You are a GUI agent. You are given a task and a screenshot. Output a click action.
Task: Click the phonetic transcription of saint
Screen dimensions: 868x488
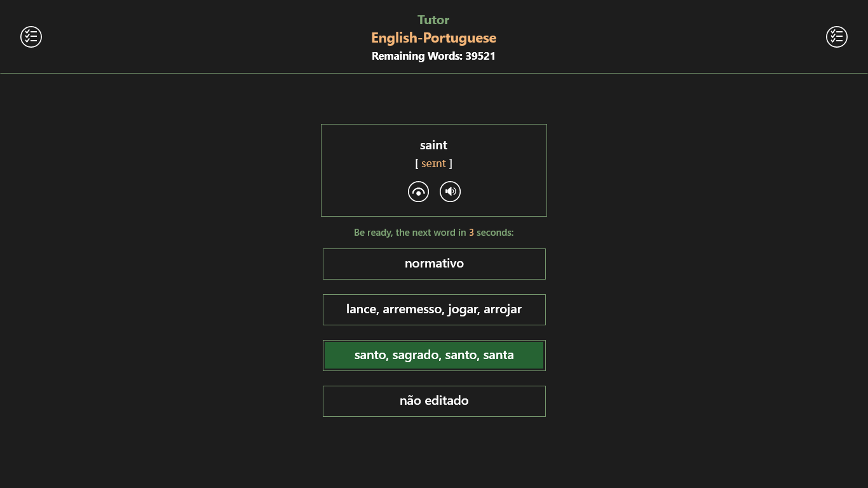pos(433,164)
